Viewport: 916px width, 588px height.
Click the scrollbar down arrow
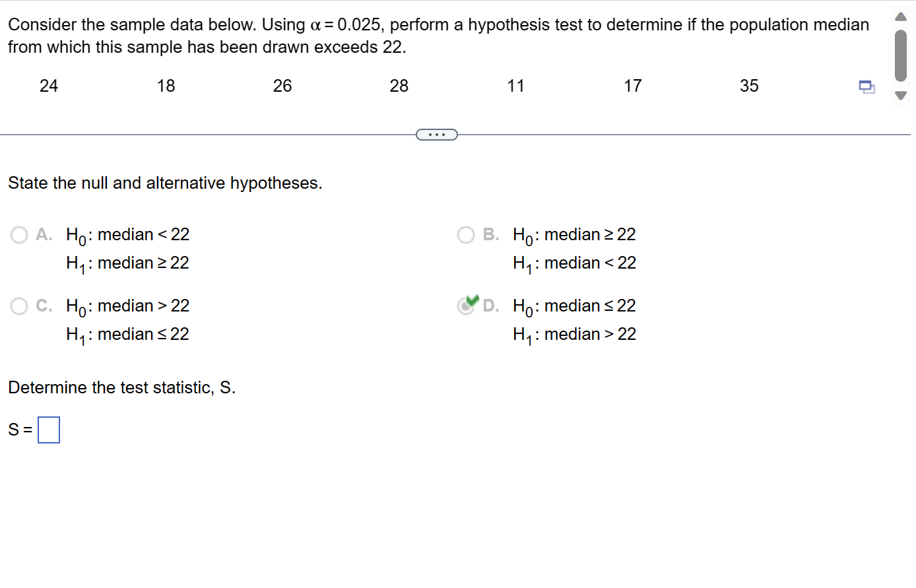tap(900, 96)
